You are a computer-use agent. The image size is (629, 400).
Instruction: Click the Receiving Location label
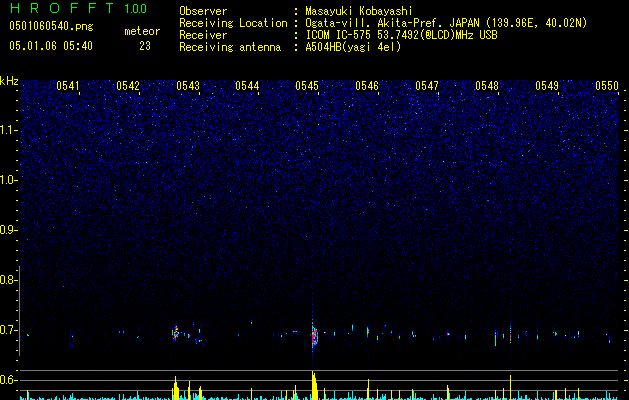tap(233, 23)
